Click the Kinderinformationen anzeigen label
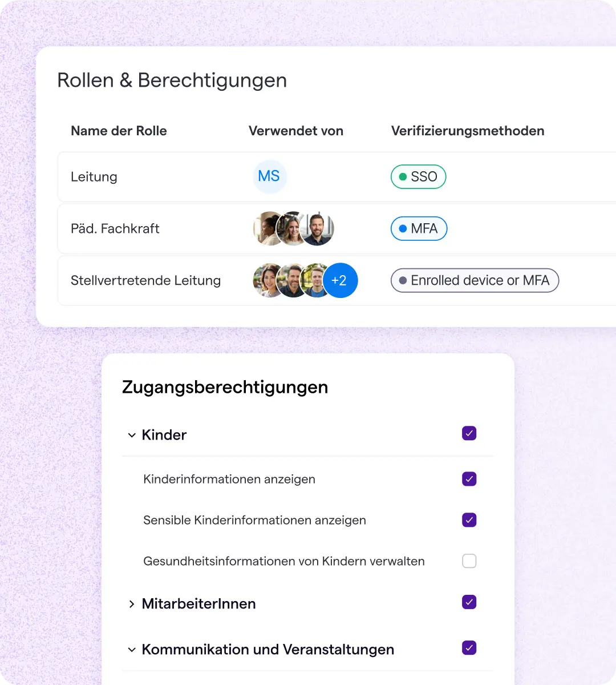616x685 pixels. 229,479
